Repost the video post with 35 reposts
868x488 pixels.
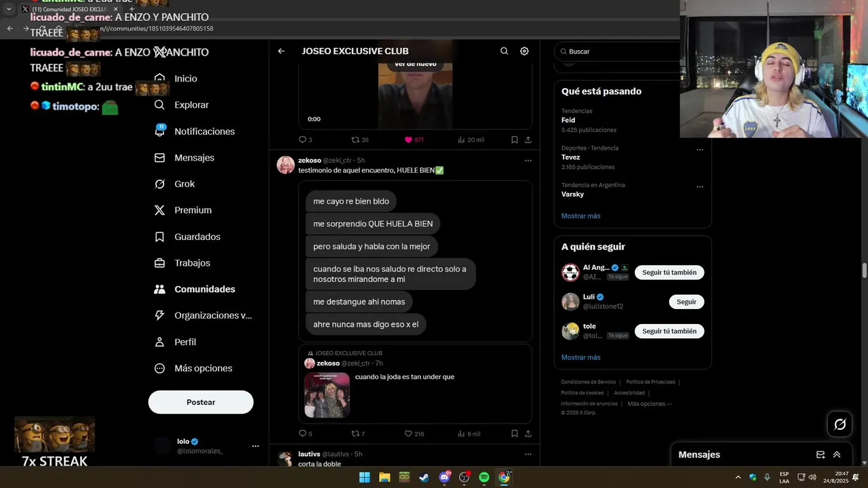tap(360, 140)
